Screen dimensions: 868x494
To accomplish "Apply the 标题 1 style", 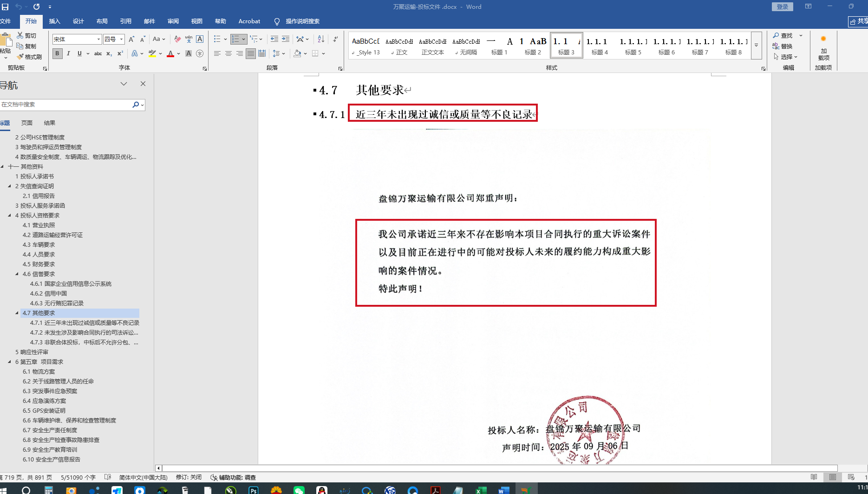I will 499,46.
